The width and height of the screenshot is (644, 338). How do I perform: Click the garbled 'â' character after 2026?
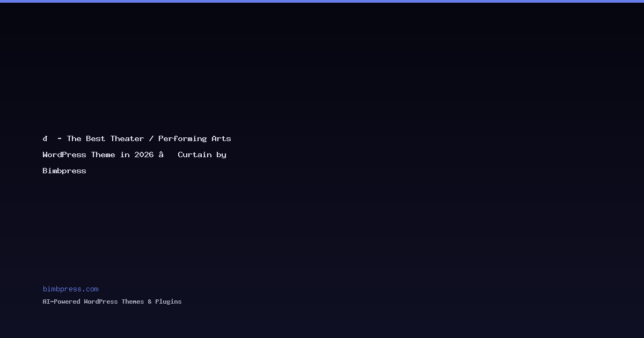pos(160,155)
